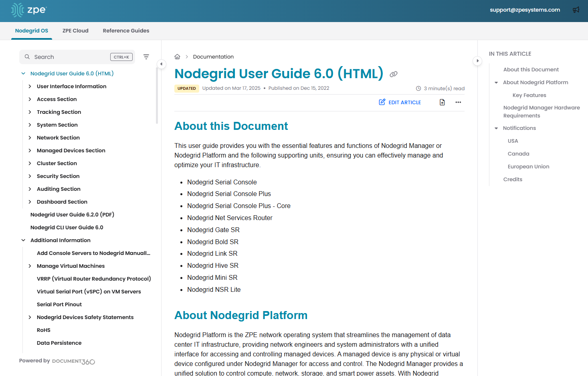Jump to Key Features outline link
Screen dimensions: 588x376
529,95
